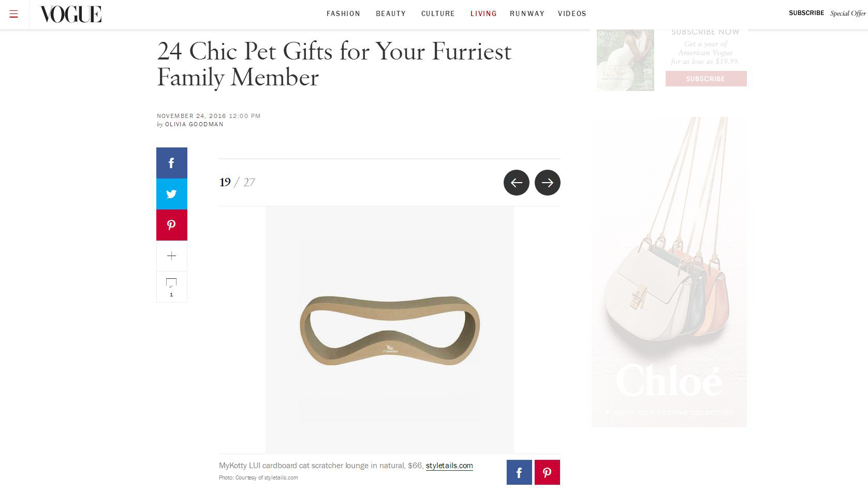Go to previous slide arrow
This screenshot has height=493, width=868.
[516, 183]
